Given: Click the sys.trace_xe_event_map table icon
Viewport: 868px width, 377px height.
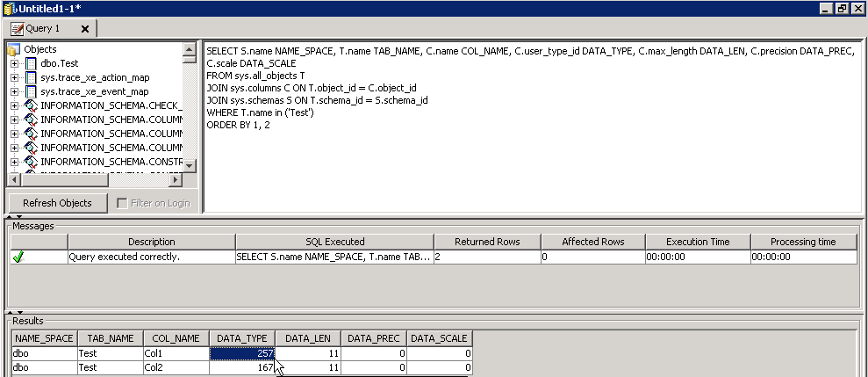Looking at the screenshot, I should [x=32, y=92].
